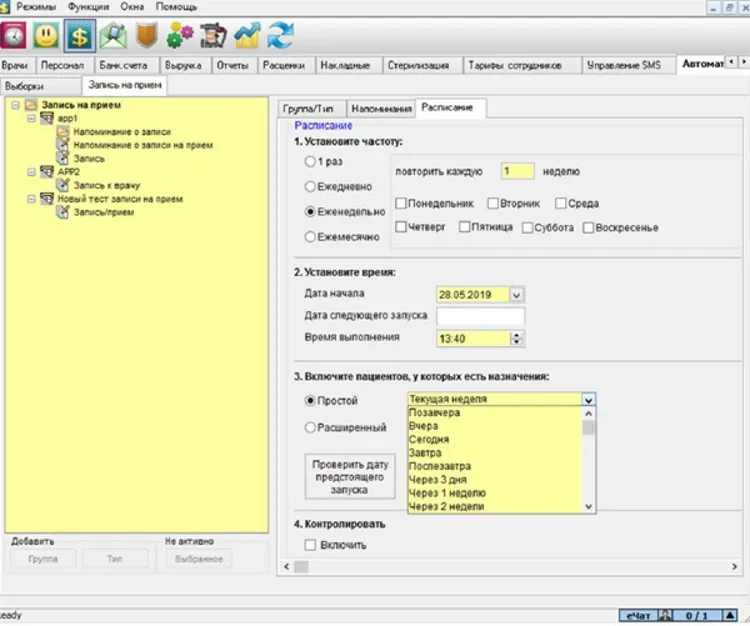This screenshot has height=626, width=750.
Task: Open the 'Функции' menu
Action: click(88, 7)
